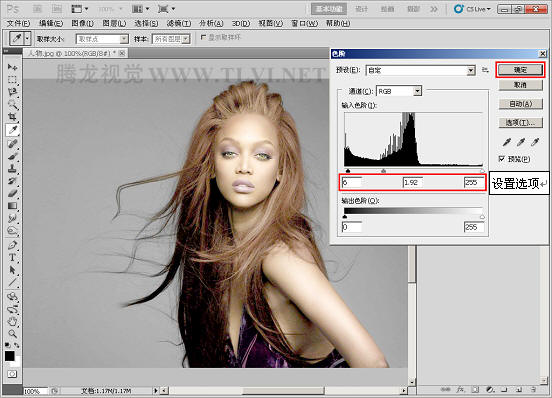
Task: Open the 图层(L) menu
Action: [114, 23]
